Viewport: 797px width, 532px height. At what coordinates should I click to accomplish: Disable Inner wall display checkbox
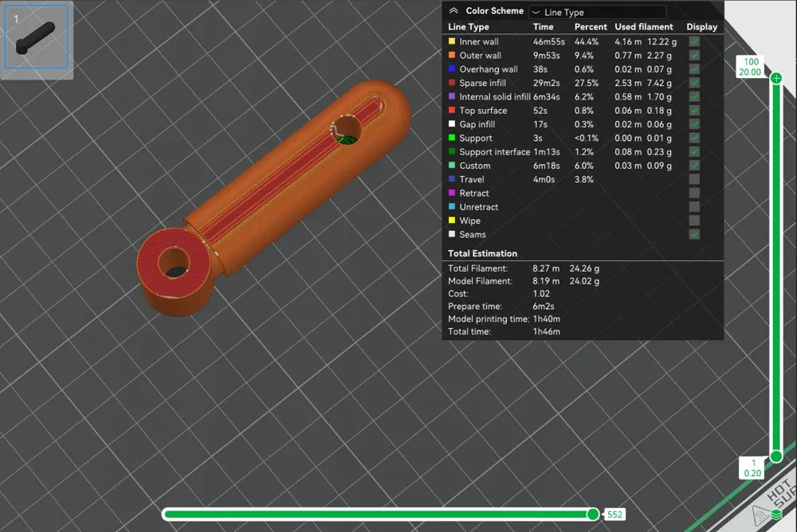(694, 41)
